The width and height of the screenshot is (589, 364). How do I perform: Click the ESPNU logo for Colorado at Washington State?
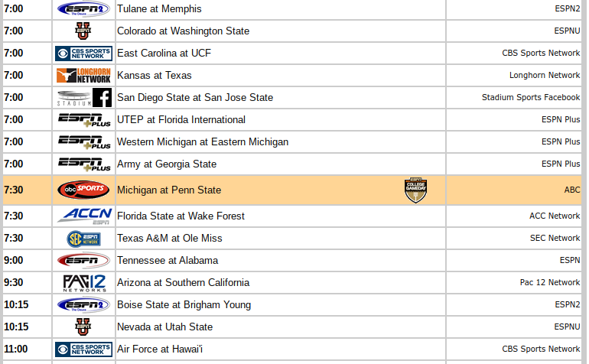pos(83,31)
